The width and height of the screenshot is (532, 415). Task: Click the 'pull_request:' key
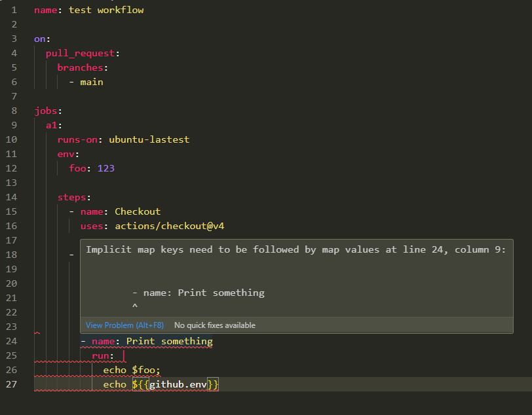tap(83, 53)
